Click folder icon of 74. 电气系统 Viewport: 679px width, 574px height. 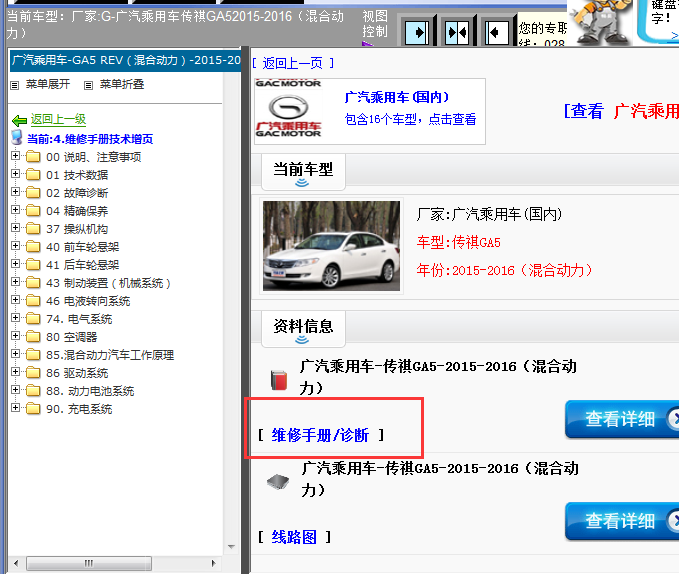33,319
